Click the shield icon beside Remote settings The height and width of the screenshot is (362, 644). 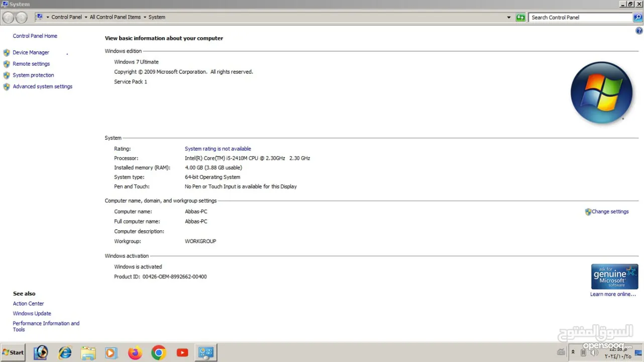pyautogui.click(x=7, y=64)
